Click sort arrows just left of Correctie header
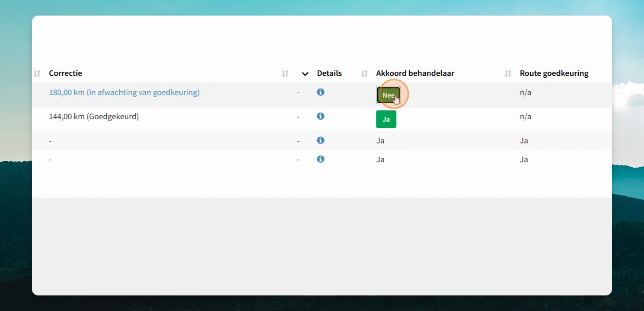 [37, 73]
